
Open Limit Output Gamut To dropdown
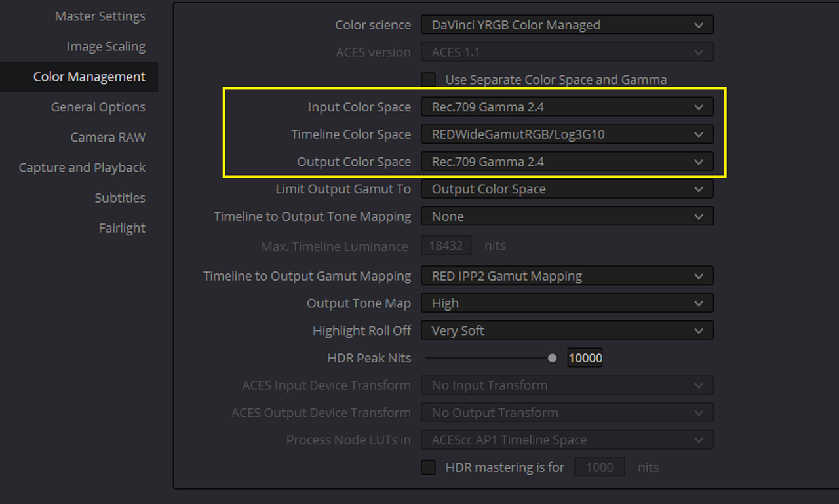(x=567, y=189)
